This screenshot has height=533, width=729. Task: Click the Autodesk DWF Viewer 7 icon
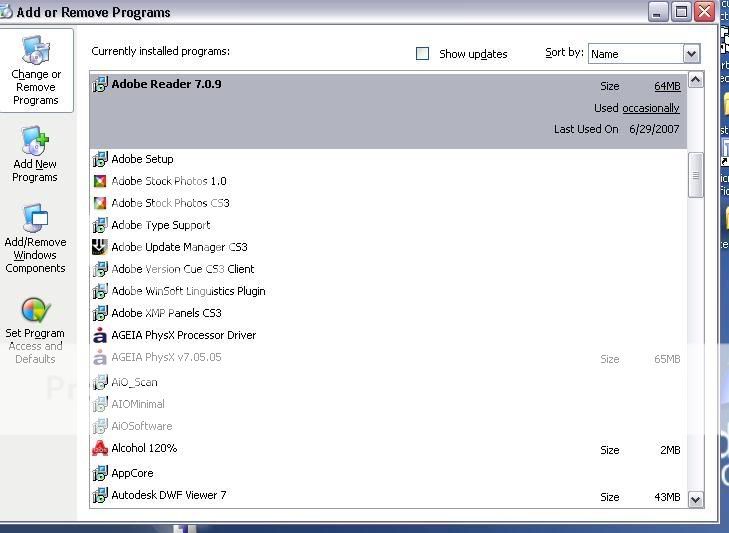tap(100, 495)
